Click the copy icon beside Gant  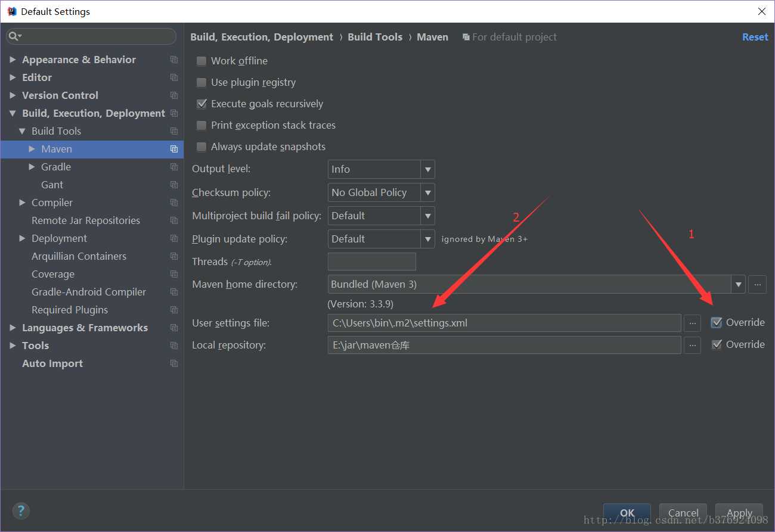174,185
